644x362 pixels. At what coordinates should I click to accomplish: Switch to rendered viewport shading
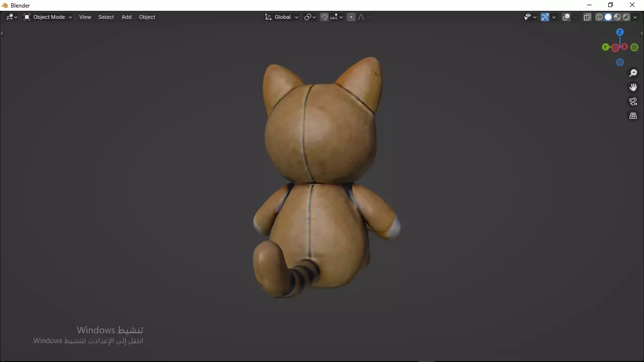tap(626, 17)
